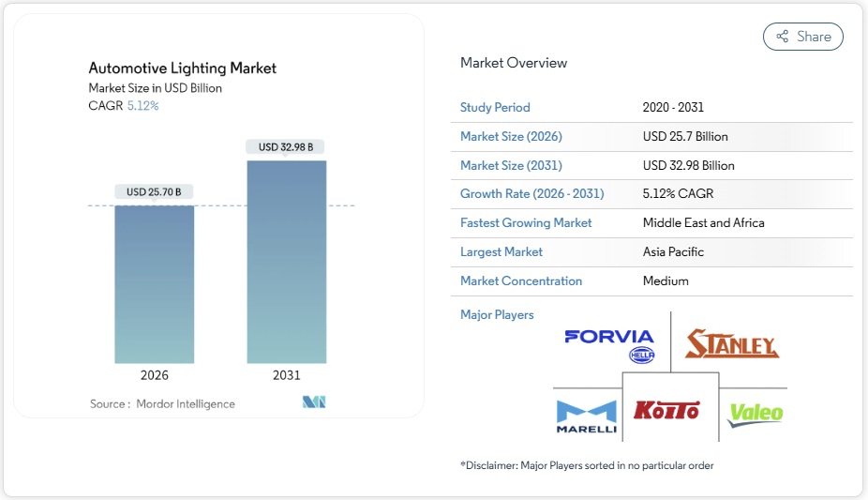
Task: Select the USD 32.98 B bar label
Action: pos(286,147)
